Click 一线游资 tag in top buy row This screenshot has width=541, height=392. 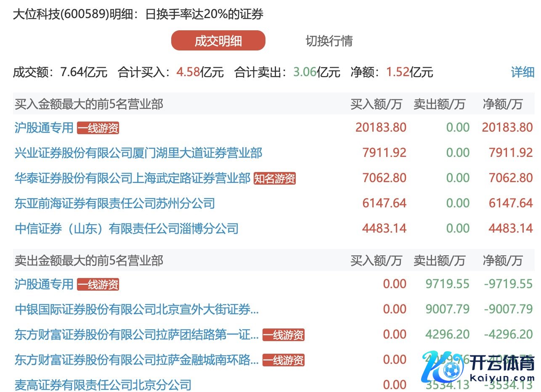(98, 128)
